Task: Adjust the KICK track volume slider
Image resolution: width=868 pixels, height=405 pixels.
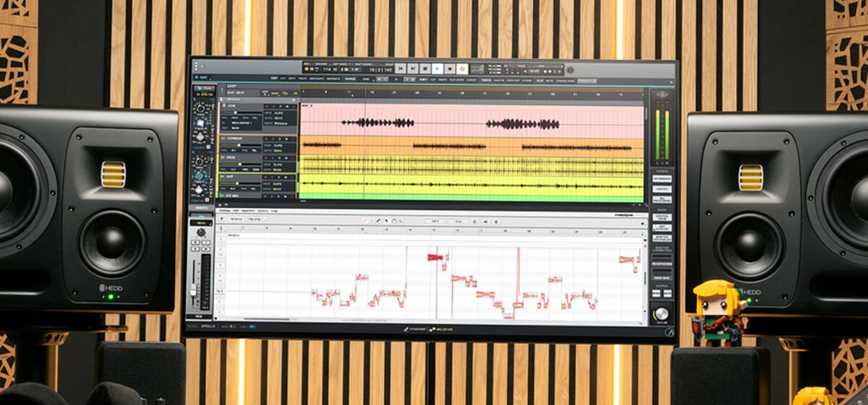Action: (239, 164)
